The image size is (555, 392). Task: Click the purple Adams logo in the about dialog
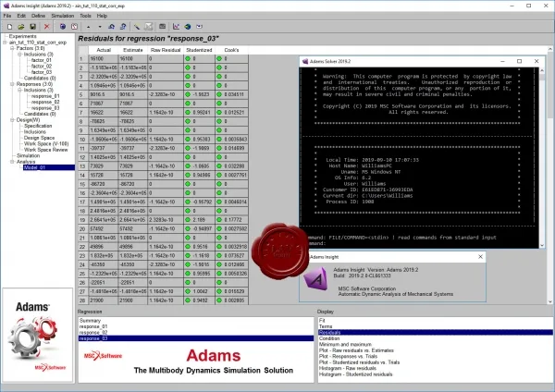315,279
